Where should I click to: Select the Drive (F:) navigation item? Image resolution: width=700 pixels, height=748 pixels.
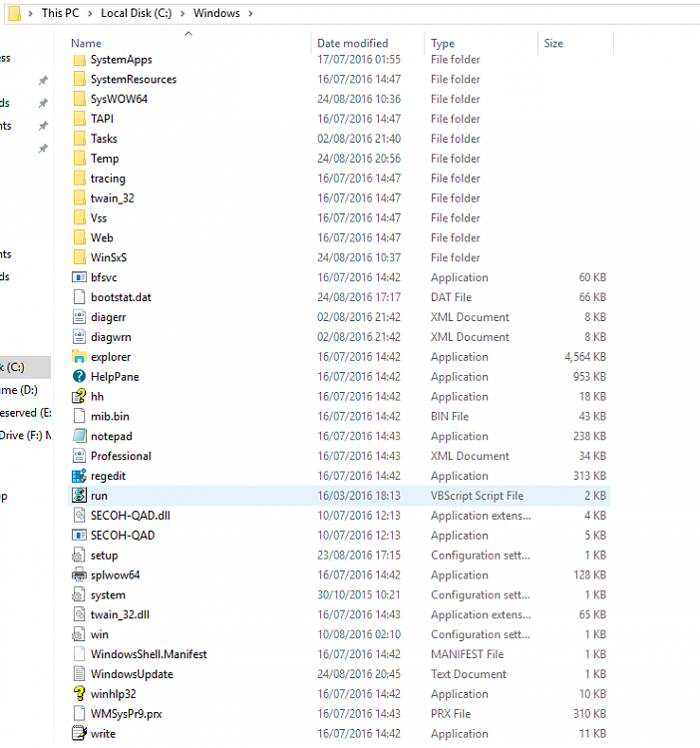pos(25,435)
